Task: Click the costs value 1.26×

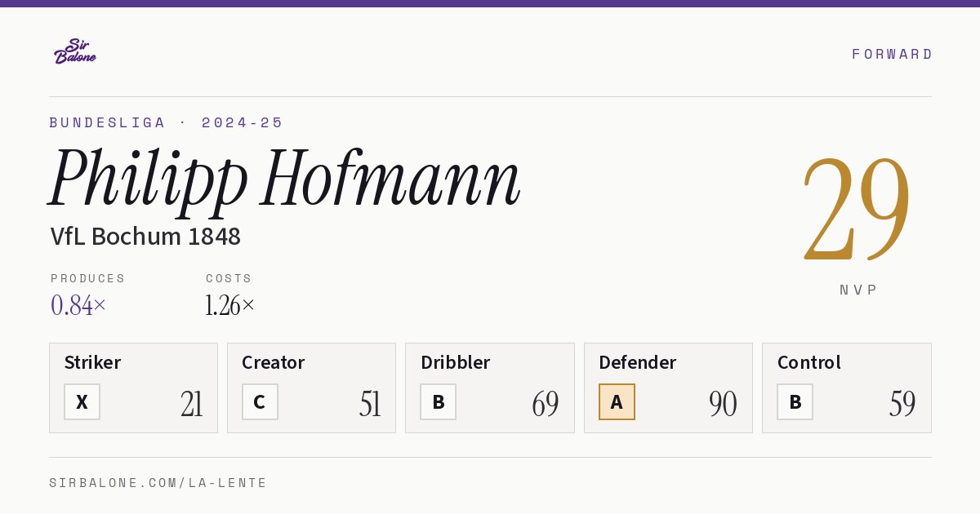Action: pyautogui.click(x=230, y=305)
